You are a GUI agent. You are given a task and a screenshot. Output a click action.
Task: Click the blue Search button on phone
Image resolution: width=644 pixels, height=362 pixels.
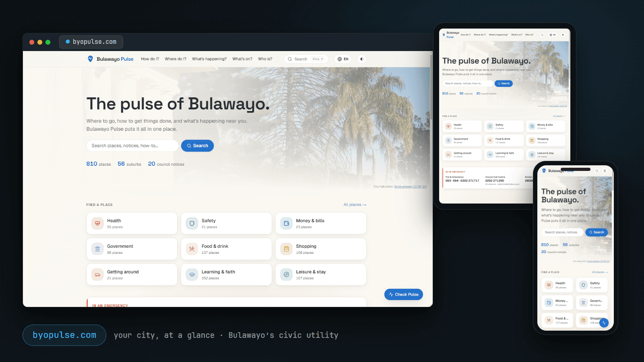[x=597, y=232]
